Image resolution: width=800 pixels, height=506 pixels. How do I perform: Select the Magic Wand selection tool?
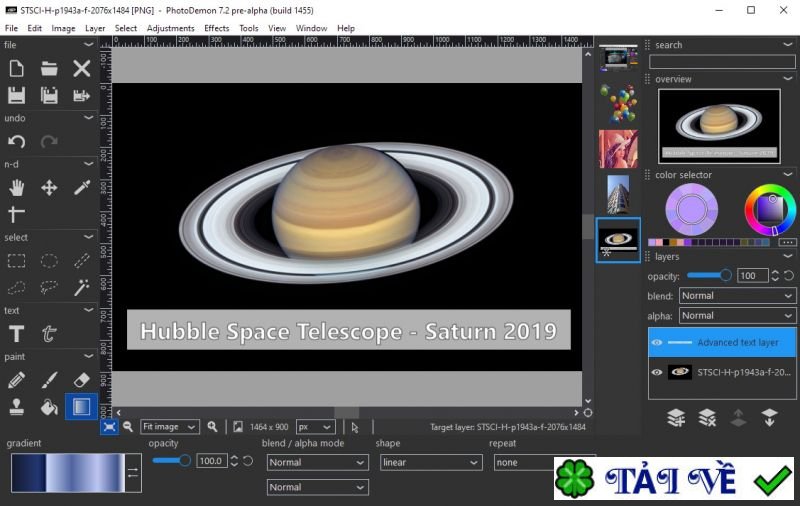pos(82,287)
